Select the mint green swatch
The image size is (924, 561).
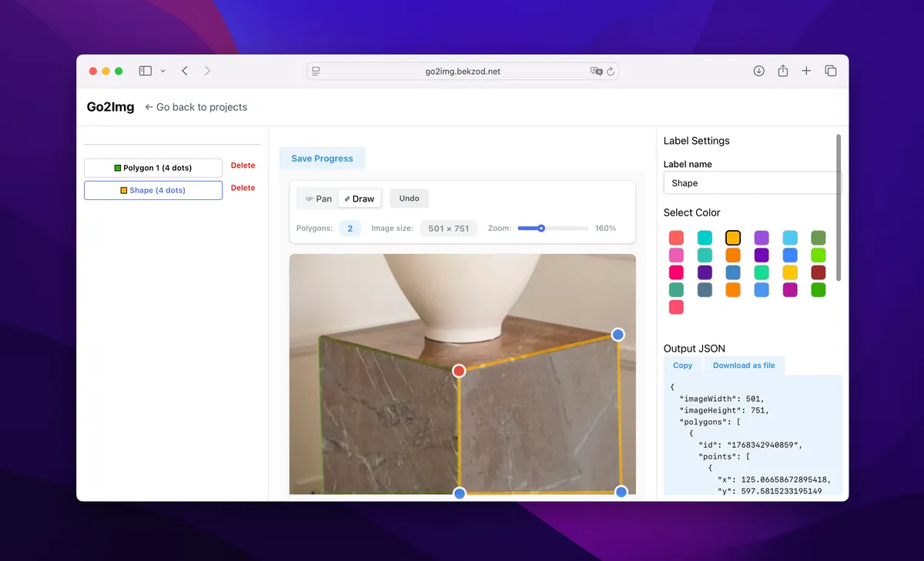[762, 272]
